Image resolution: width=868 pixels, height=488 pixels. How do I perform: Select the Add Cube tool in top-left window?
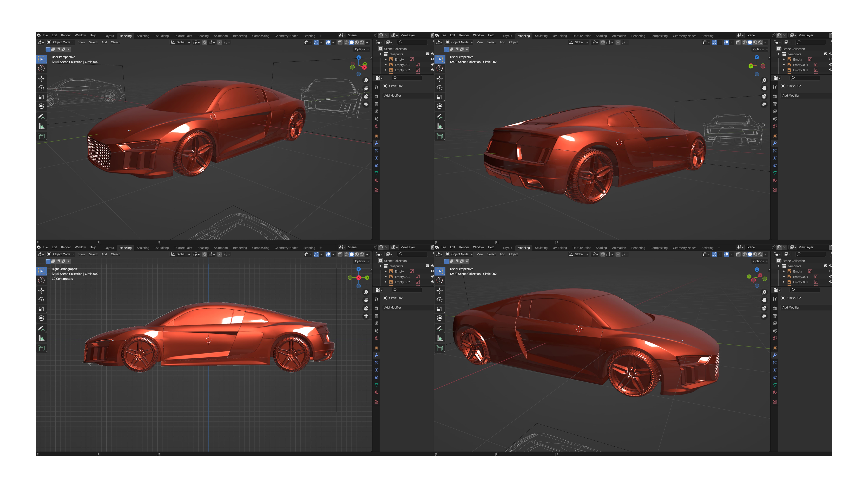point(41,136)
